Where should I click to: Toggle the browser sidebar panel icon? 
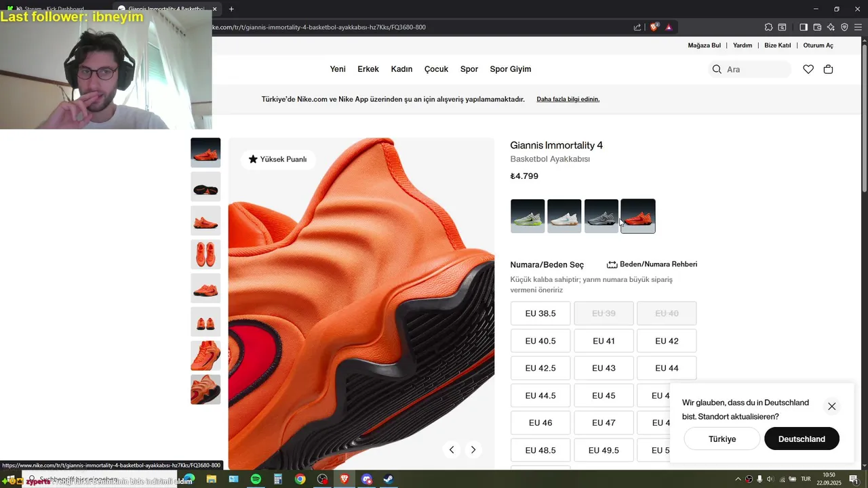[x=804, y=27]
